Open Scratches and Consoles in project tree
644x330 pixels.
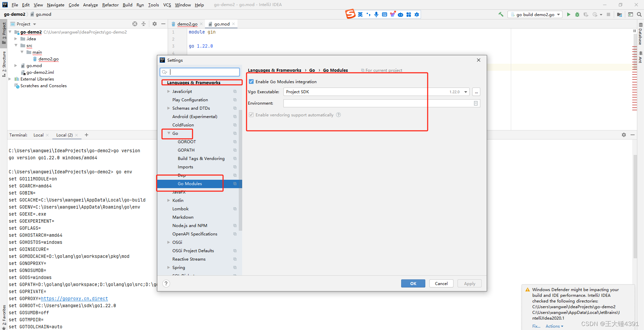44,86
